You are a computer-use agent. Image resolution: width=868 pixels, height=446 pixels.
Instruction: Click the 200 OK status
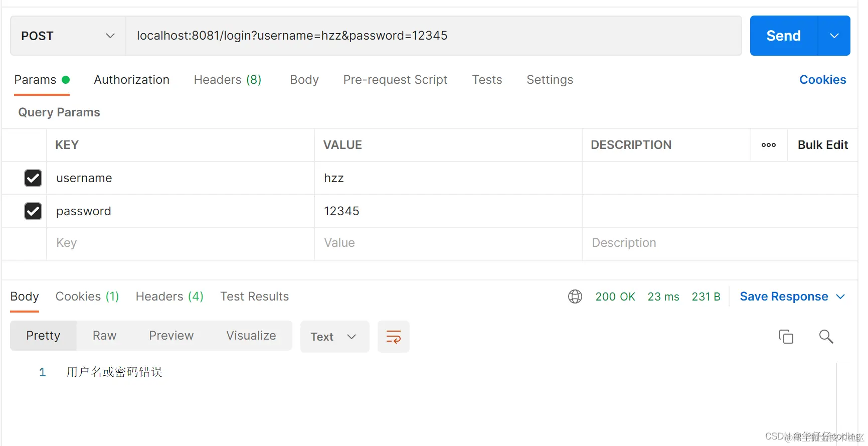point(615,296)
